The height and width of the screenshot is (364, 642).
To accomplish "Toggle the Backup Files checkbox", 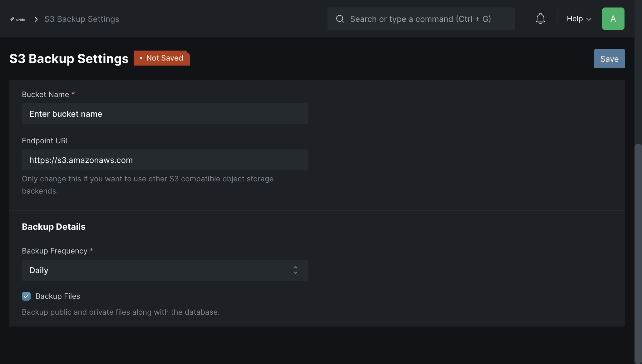I will (26, 296).
